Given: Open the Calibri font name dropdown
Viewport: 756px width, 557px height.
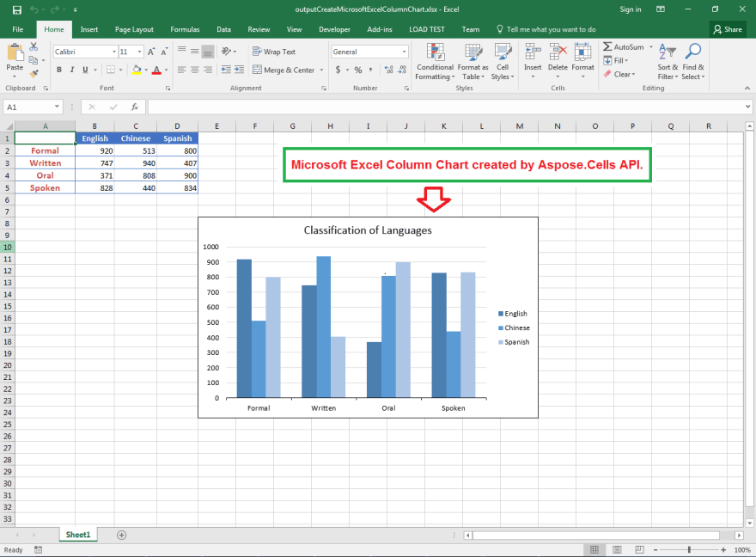Looking at the screenshot, I should point(114,52).
